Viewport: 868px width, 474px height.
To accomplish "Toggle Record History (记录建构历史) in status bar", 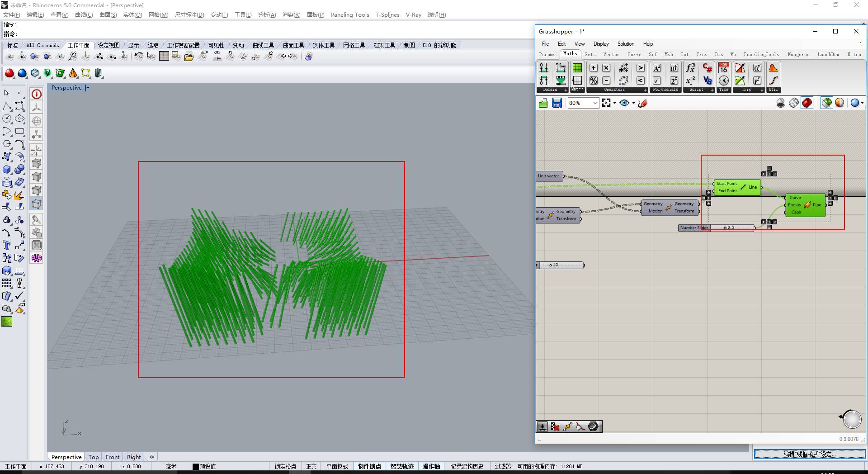I will coord(467,466).
